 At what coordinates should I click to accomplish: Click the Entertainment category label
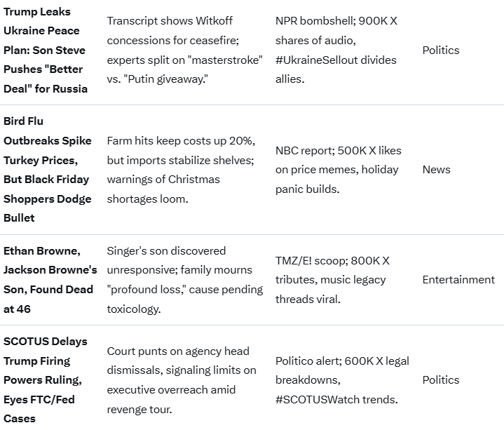pos(458,279)
